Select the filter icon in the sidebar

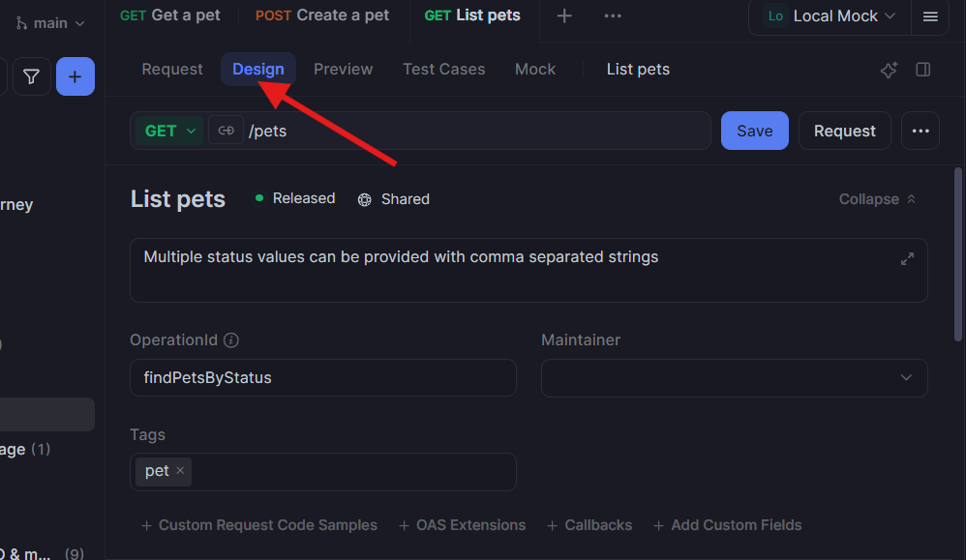click(31, 75)
